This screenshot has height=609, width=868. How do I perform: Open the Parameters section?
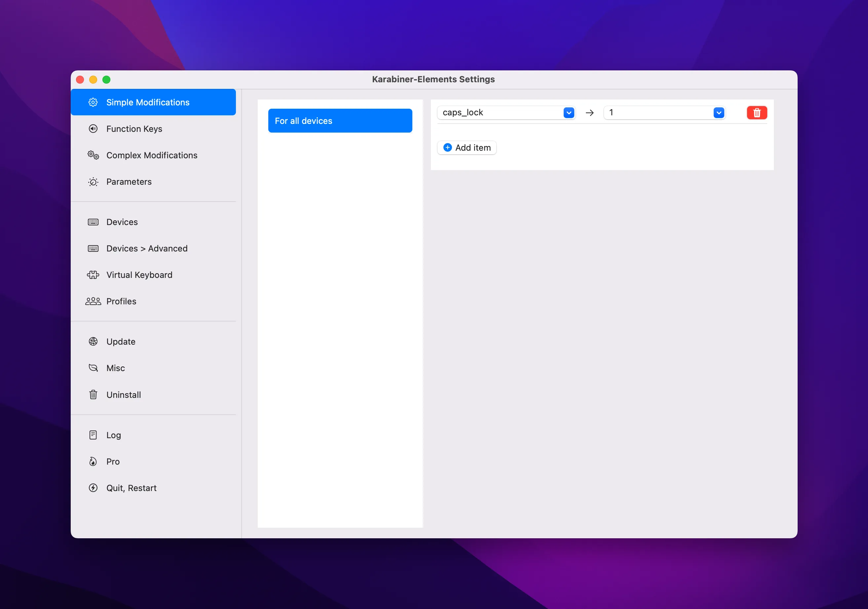coord(129,182)
